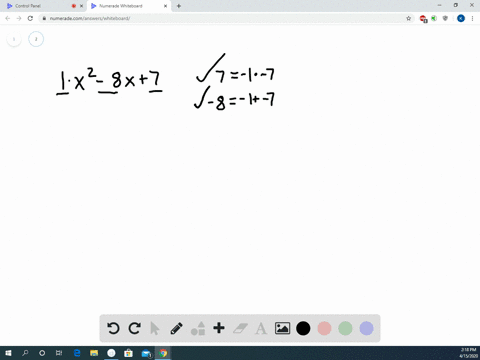Go back in browser history
The image size is (480, 360).
[8, 18]
